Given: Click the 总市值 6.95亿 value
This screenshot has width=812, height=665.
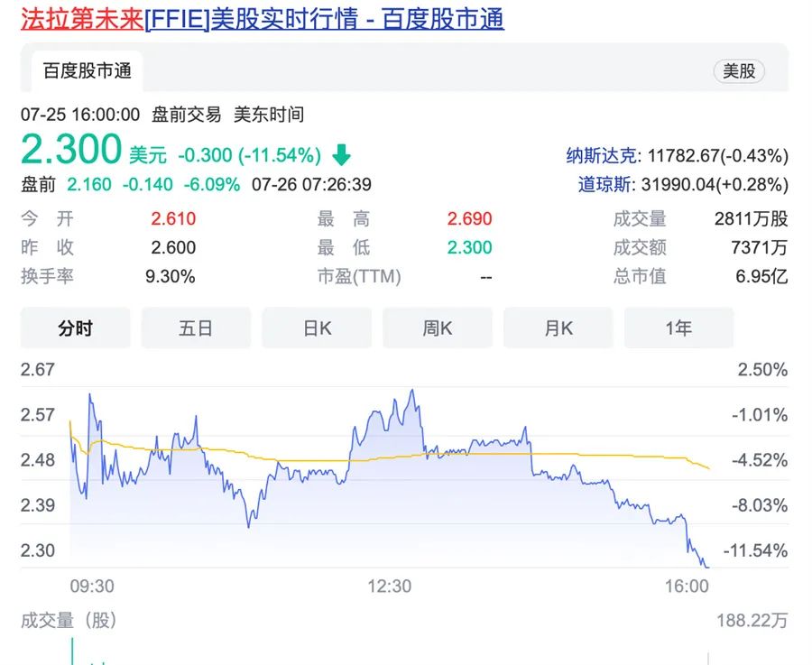Looking at the screenshot, I should click(x=761, y=276).
